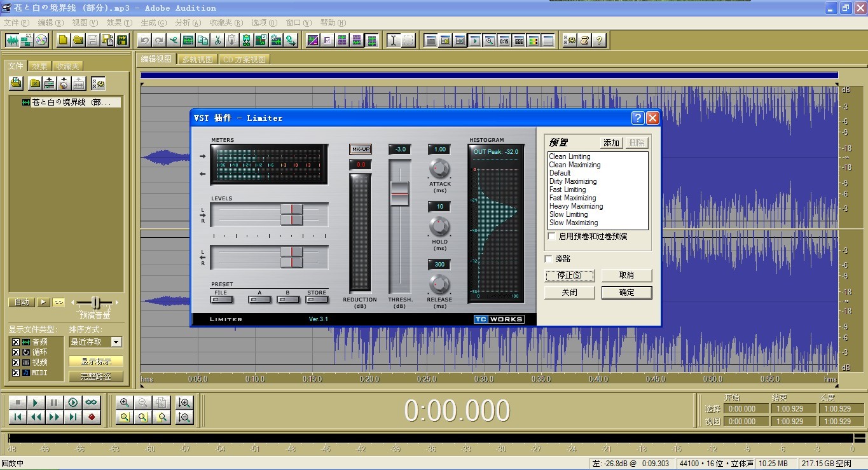Click the Limiter preset STORE button

pos(317,299)
